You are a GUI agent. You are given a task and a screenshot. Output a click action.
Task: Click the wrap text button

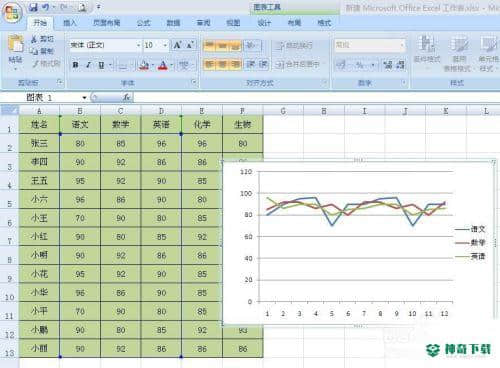(295, 45)
